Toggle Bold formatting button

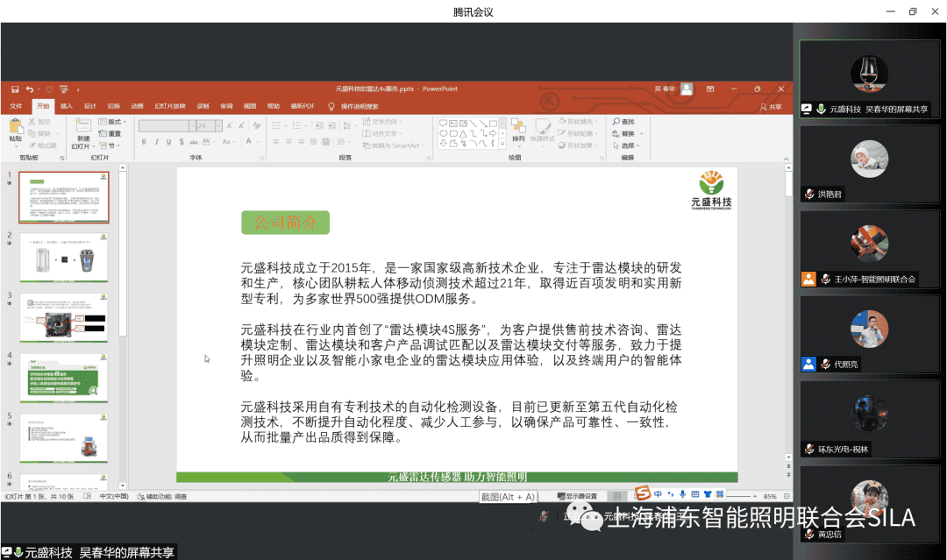[145, 142]
